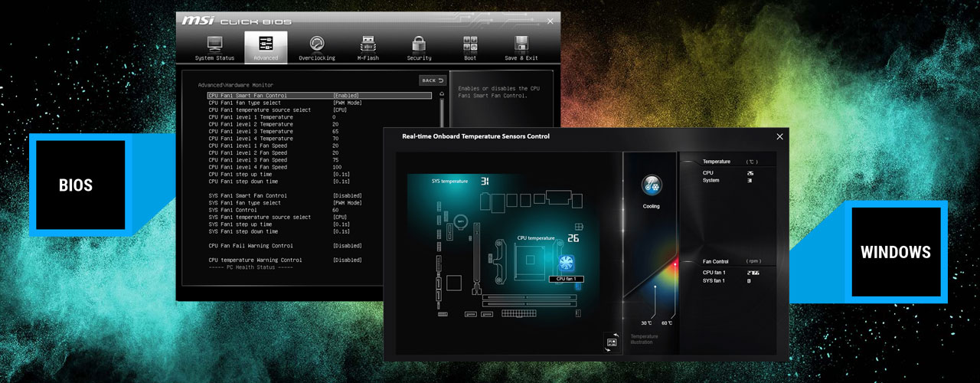Select the Advanced tab icon
This screenshot has width=980, height=383.
coord(266,47)
